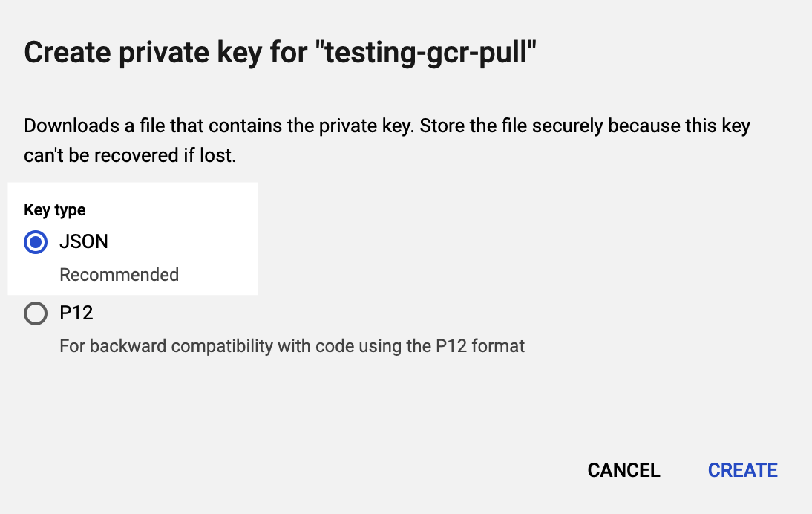Click "can't be recovered if lost" text
Screen dimensions: 812x514
tap(130, 157)
